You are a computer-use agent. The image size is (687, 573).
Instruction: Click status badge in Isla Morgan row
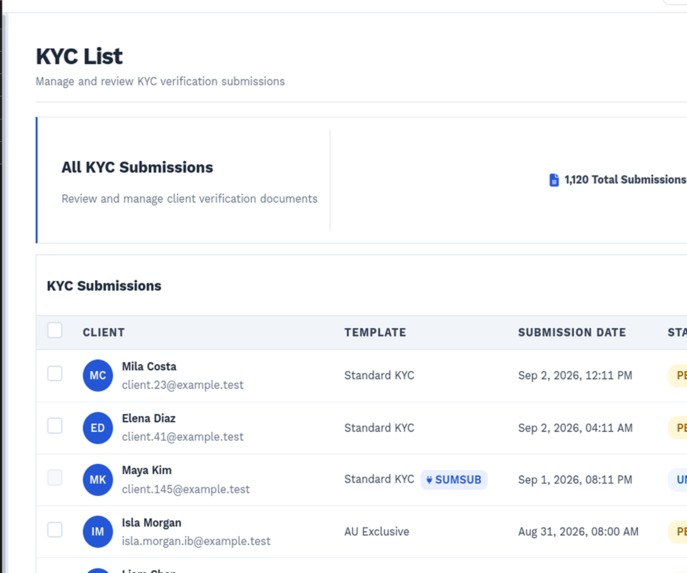pyautogui.click(x=677, y=532)
